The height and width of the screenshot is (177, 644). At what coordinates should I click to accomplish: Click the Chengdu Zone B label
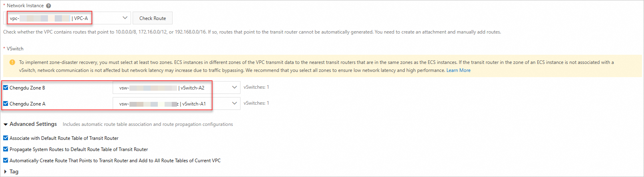27,88
